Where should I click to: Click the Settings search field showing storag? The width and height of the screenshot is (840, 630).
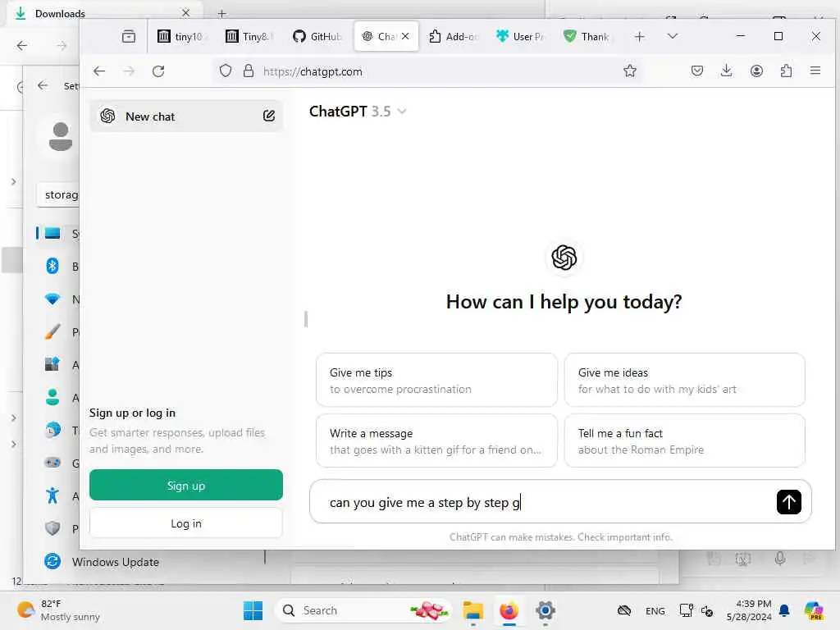pyautogui.click(x=59, y=194)
